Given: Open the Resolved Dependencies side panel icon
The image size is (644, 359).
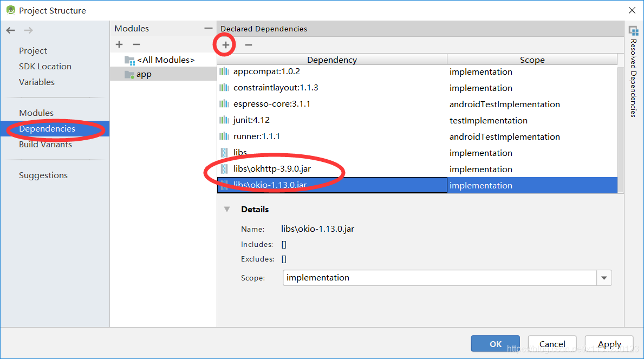Looking at the screenshot, I should 634,31.
